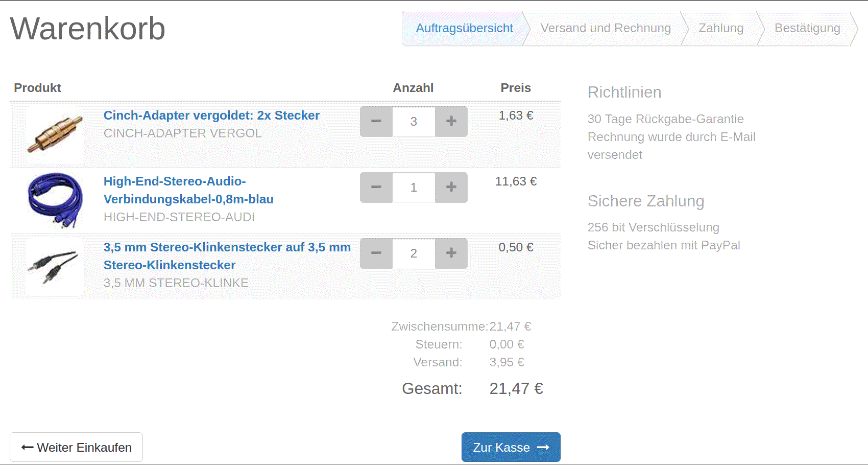
Task: Proceed with the Zur Kasse button
Action: [511, 448]
